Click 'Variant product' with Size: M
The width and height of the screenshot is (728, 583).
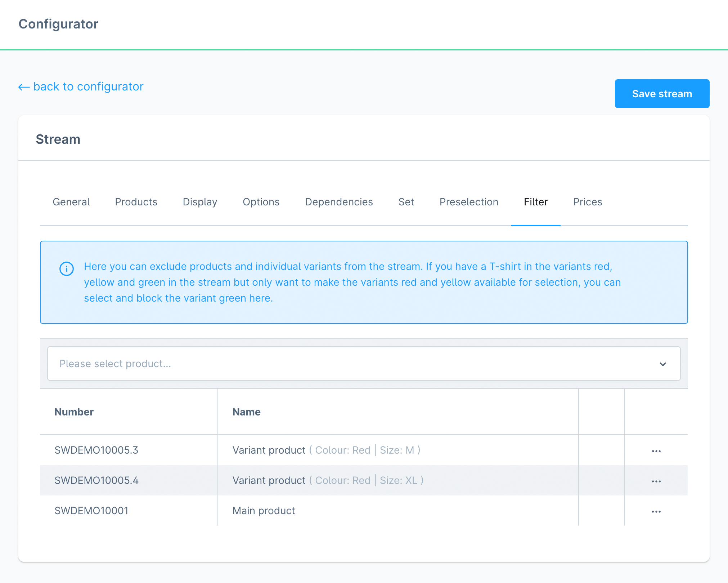(269, 450)
